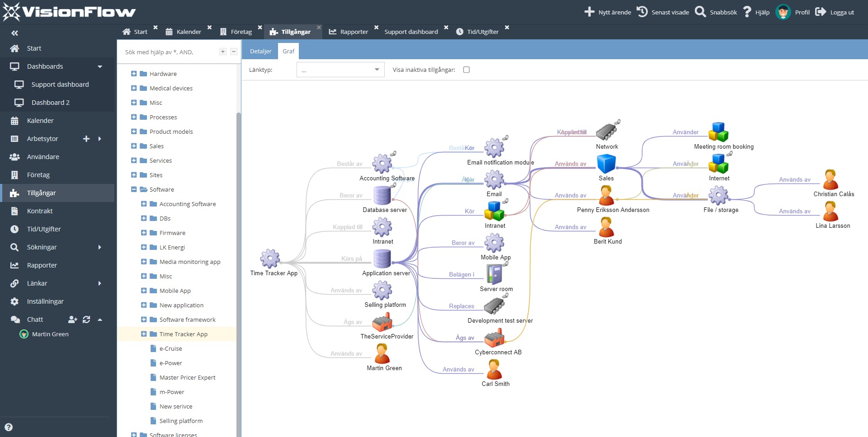Image resolution: width=868 pixels, height=437 pixels.
Task: Switch to the Detaljer tab
Action: [x=260, y=51]
